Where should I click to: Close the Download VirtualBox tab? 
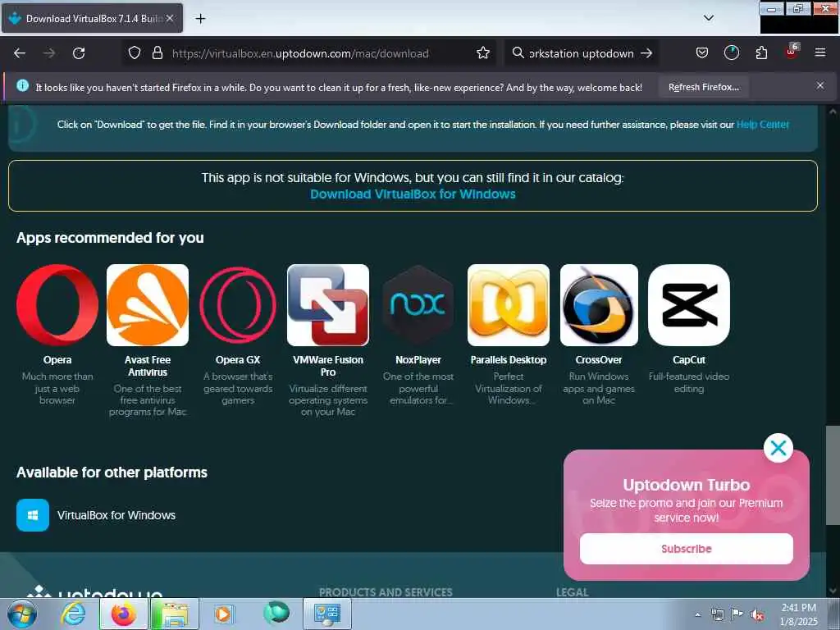click(170, 18)
